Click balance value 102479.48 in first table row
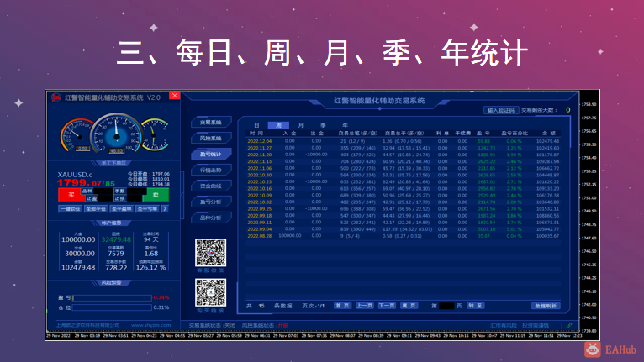The height and width of the screenshot is (362, 644). (548, 141)
